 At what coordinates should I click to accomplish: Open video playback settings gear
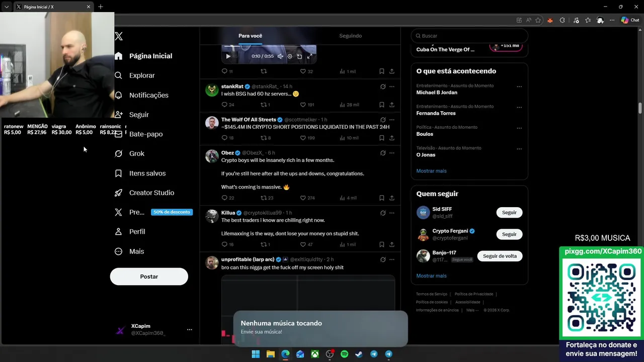pyautogui.click(x=290, y=56)
